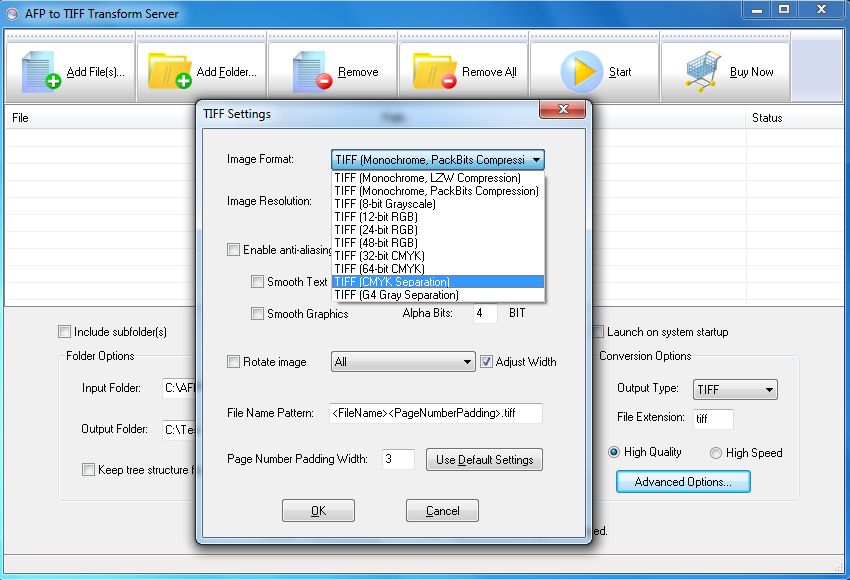Click the Status column header
This screenshot has height=580, width=850.
click(767, 118)
